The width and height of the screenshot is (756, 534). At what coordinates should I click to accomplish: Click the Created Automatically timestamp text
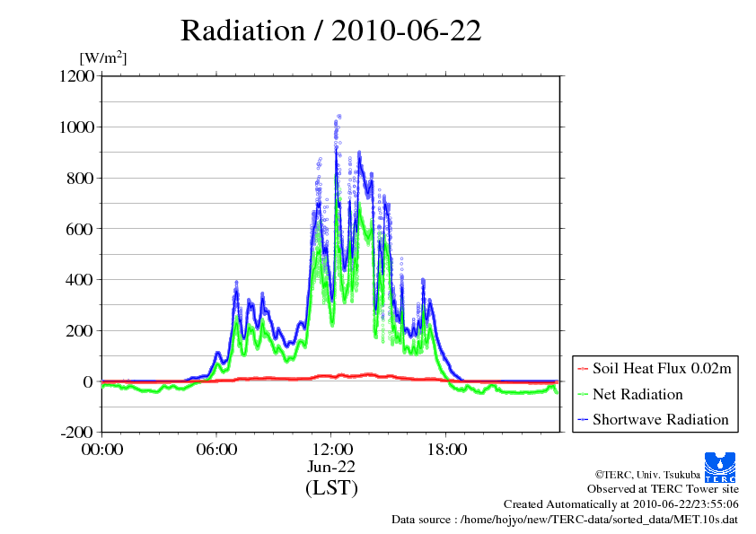(x=621, y=504)
